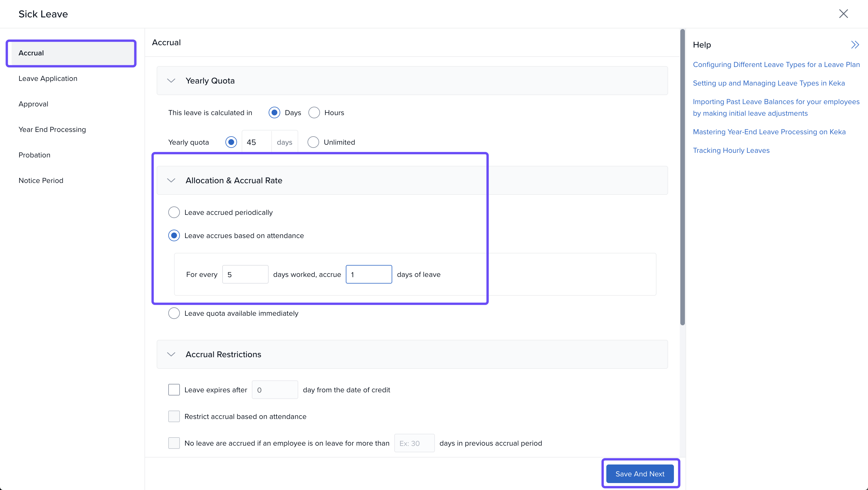Switch to Year End Processing tab
Viewport: 868px width, 490px height.
coord(52,130)
